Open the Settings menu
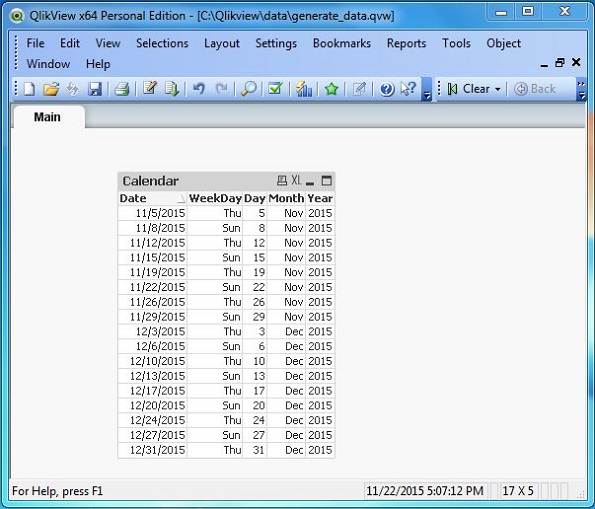This screenshot has height=509, width=595. [x=276, y=43]
